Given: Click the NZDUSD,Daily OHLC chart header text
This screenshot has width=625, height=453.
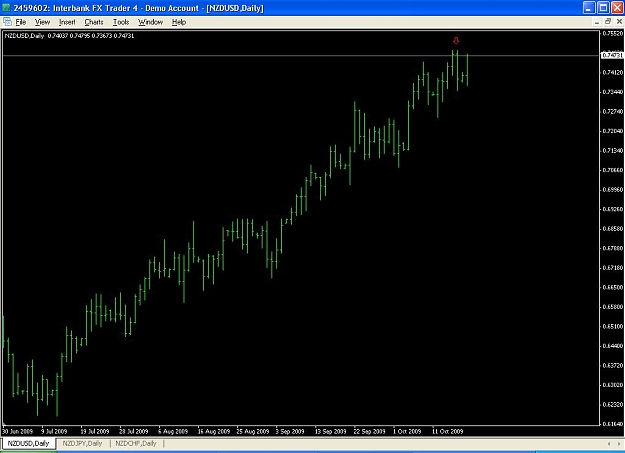Looking at the screenshot, I should [69, 36].
